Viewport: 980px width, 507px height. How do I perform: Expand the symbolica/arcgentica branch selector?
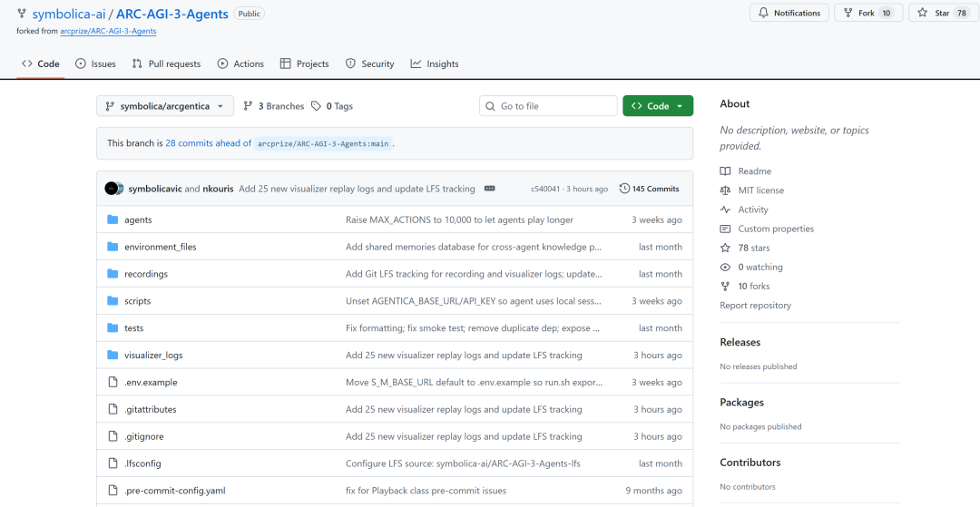(165, 106)
